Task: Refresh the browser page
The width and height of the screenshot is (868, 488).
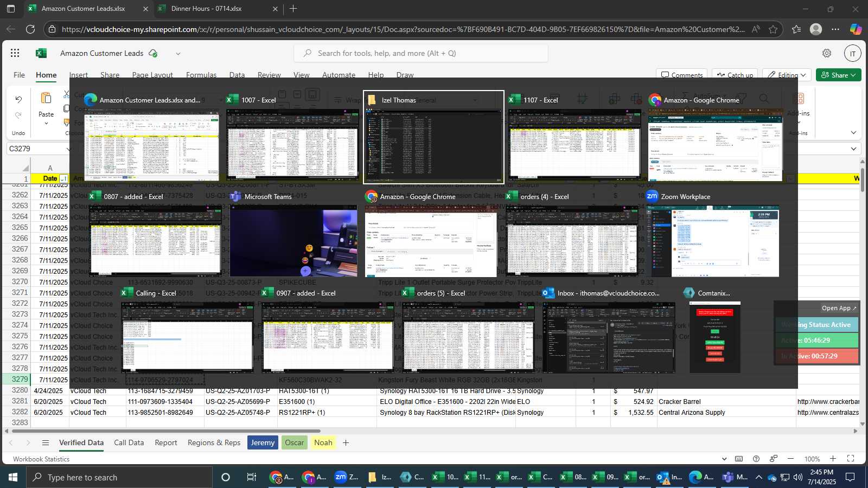Action: [x=30, y=29]
